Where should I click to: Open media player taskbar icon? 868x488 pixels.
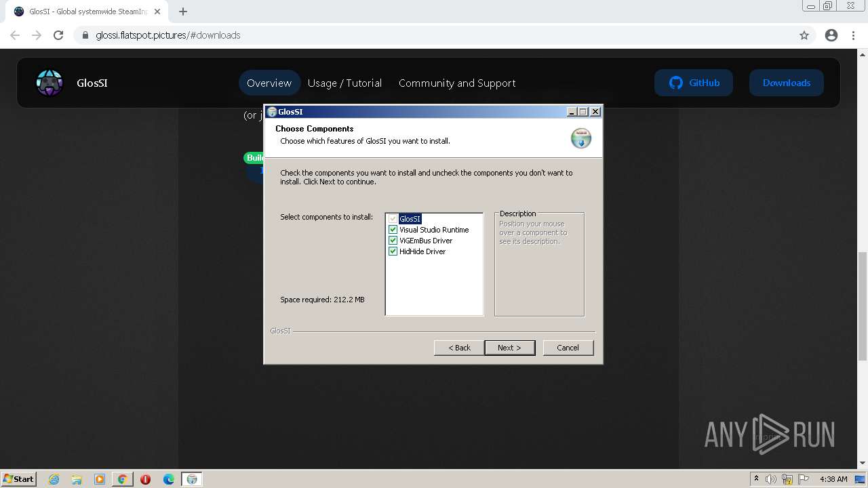(x=100, y=479)
